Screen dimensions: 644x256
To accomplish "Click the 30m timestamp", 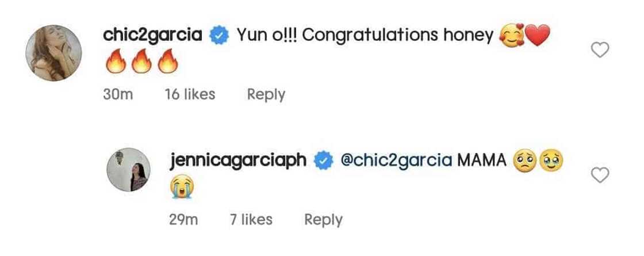I will (118, 94).
